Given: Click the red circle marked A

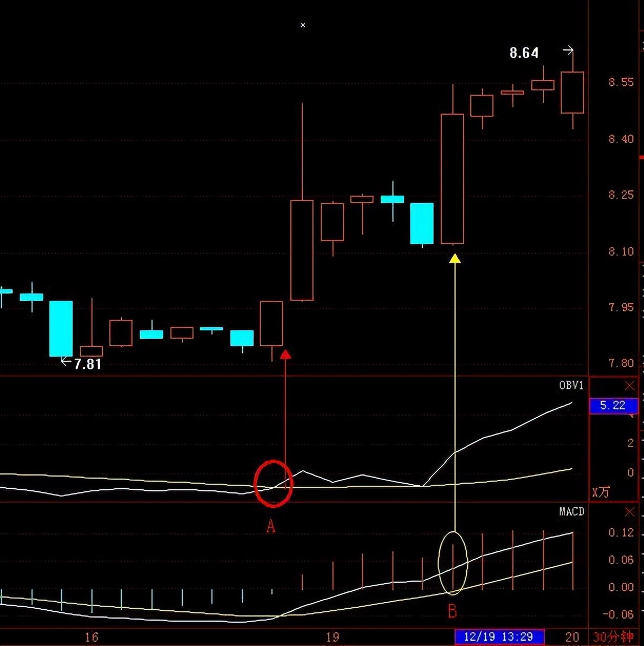Looking at the screenshot, I should click(x=273, y=483).
